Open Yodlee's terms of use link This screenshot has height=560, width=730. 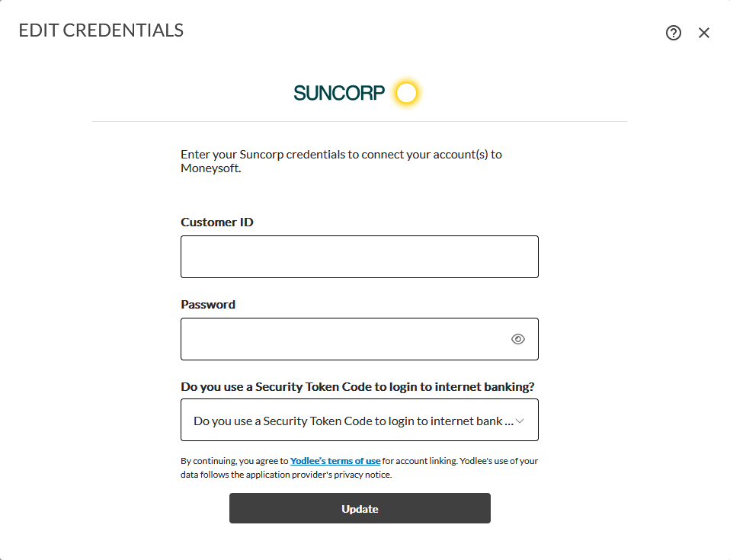click(335, 461)
